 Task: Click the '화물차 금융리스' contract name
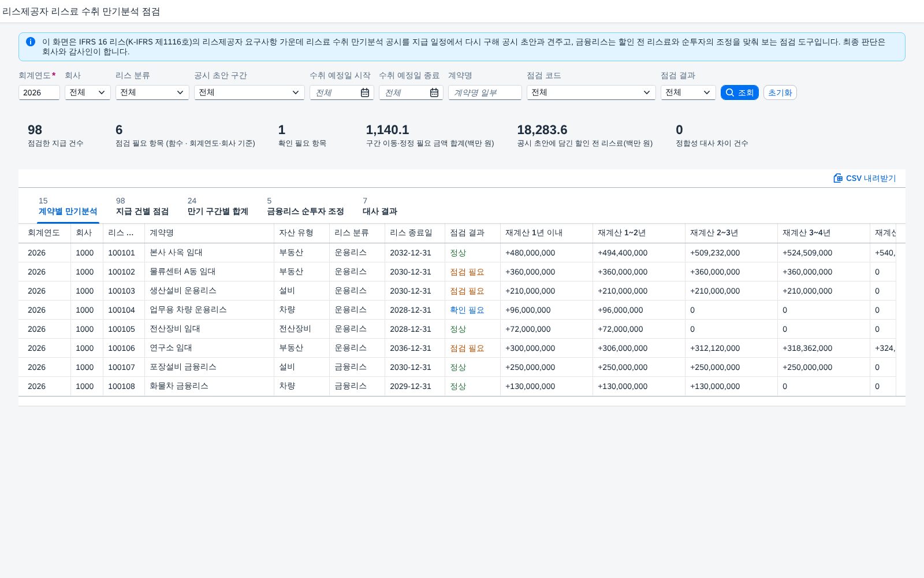click(x=179, y=386)
